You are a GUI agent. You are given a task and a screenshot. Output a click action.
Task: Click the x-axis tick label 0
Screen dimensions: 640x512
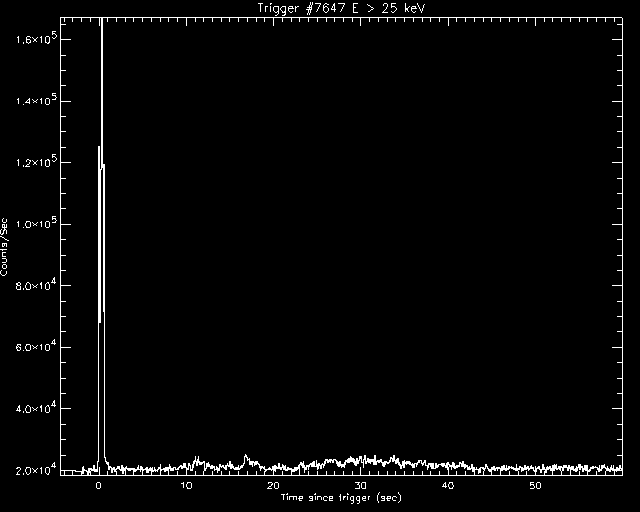(x=98, y=485)
